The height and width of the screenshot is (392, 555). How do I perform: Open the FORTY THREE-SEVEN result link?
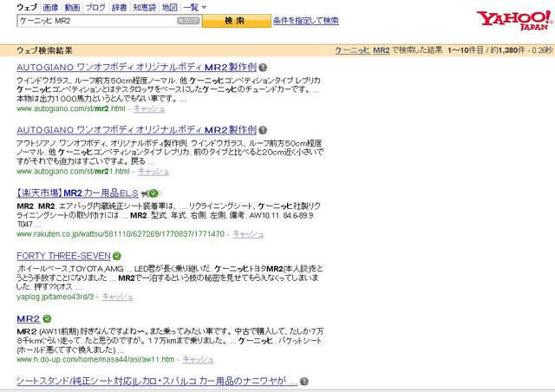(63, 256)
